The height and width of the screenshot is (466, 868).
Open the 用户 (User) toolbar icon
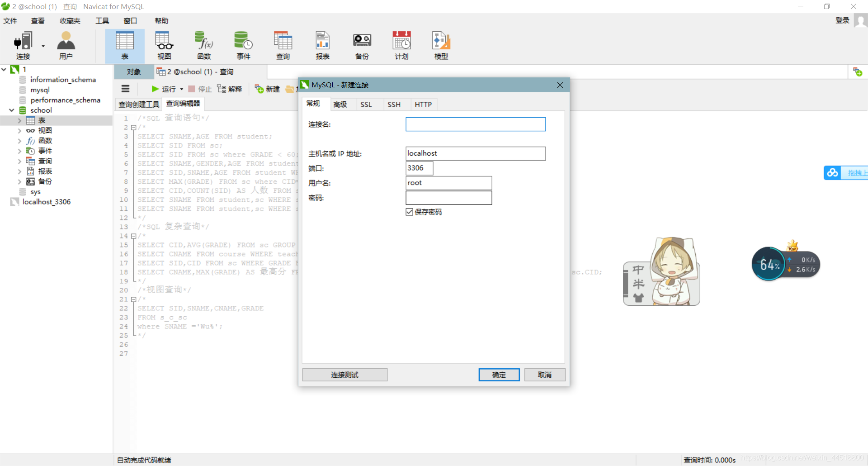[66, 45]
